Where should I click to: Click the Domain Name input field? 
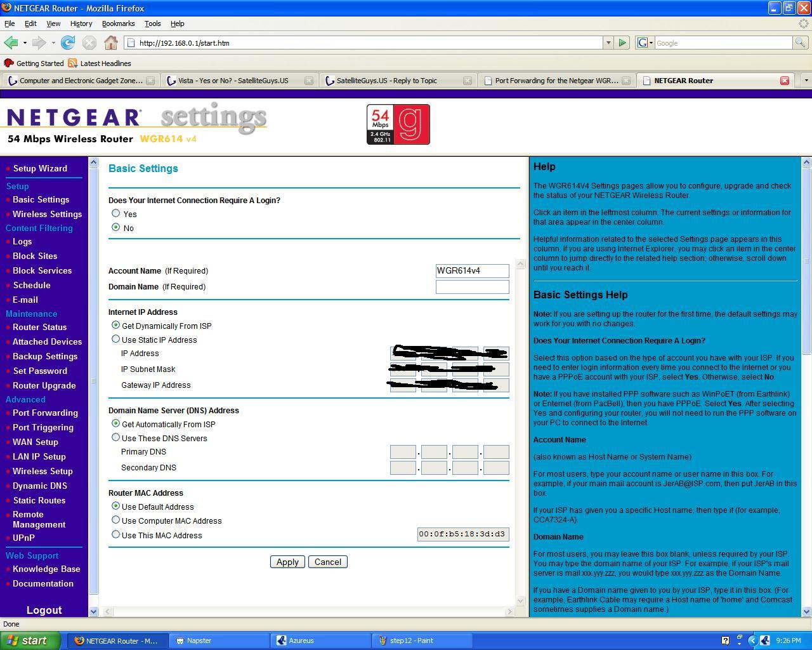(473, 287)
